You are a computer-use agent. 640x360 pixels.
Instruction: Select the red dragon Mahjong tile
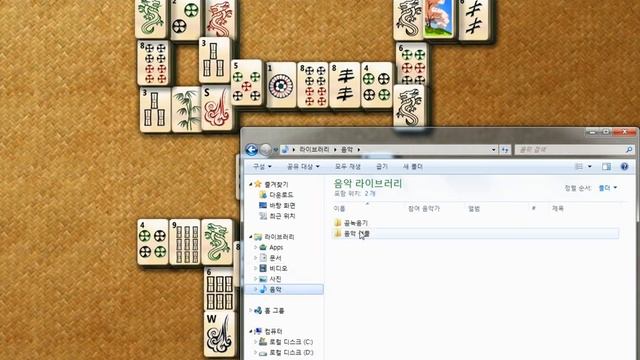(221, 19)
